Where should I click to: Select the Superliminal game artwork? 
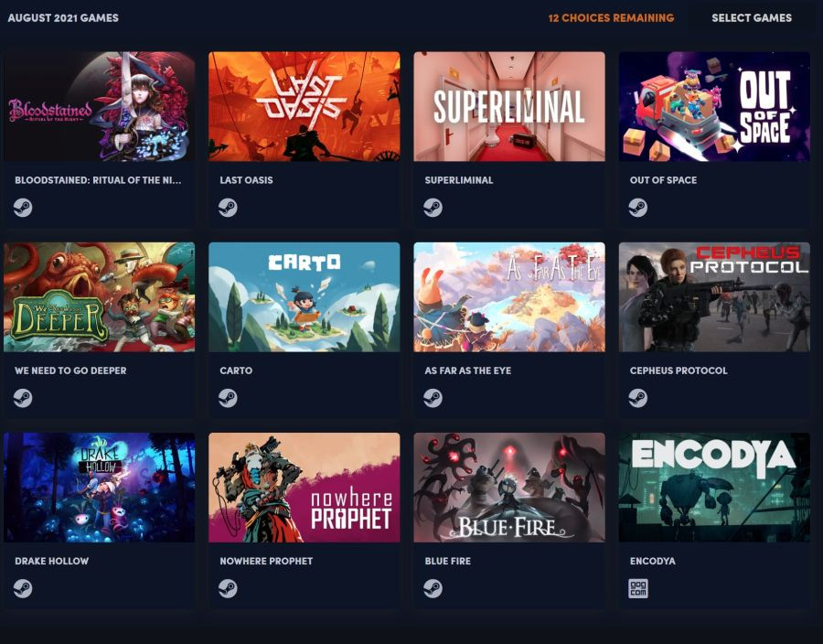(x=509, y=106)
